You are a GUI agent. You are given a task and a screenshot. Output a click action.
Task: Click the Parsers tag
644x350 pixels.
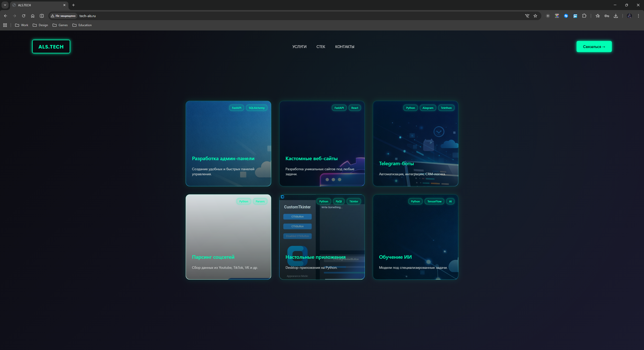(260, 201)
